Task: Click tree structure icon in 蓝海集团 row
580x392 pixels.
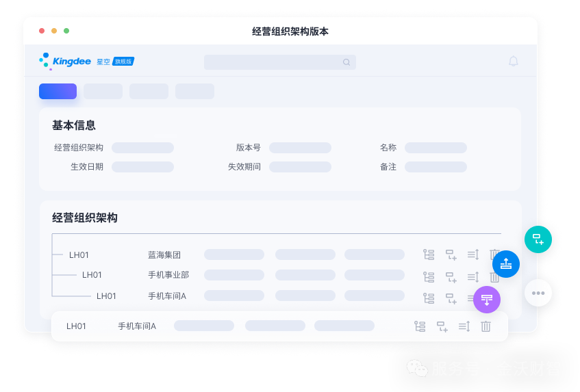Action: 429,254
